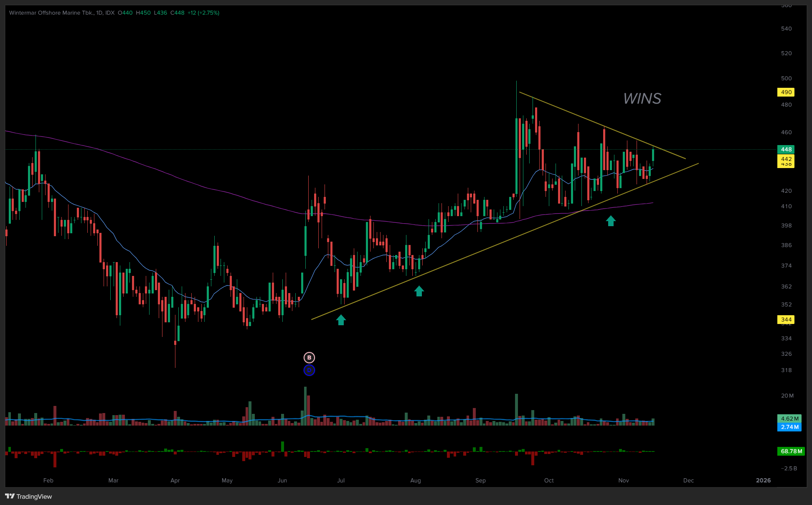Click the Jun label on time axis
The image size is (812, 505).
point(282,480)
